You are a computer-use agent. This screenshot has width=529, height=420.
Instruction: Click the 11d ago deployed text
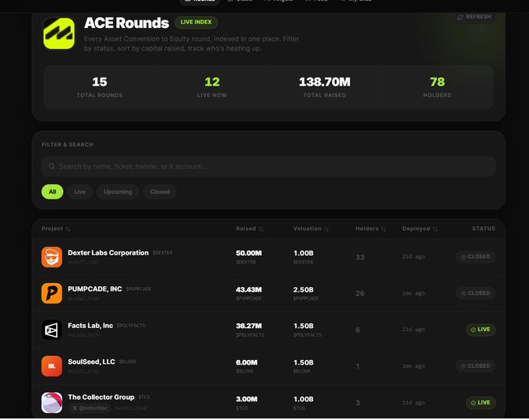pos(413,403)
